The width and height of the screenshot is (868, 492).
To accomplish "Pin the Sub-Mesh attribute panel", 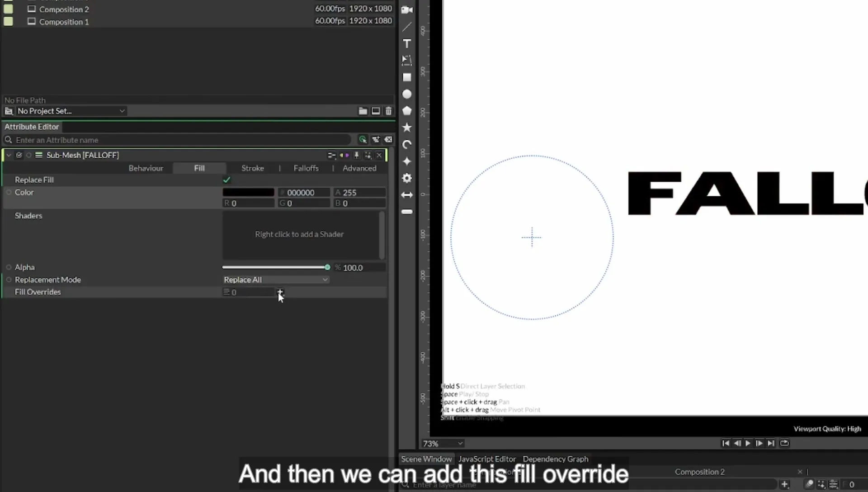I will [x=356, y=155].
